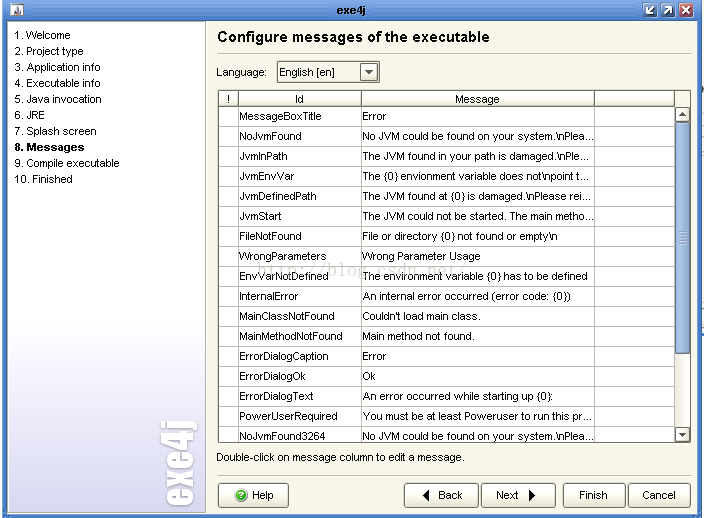This screenshot has height=518, width=704.
Task: Select the English [en] combo box
Action: (328, 72)
